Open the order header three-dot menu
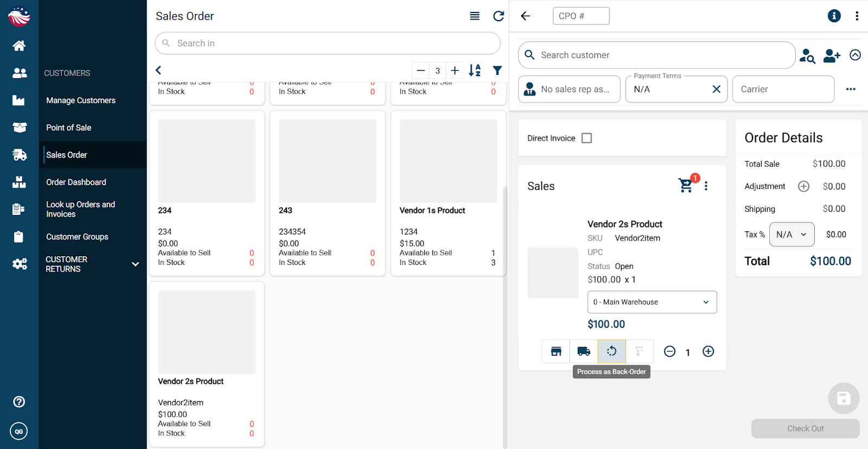Viewport: 868px width, 449px height. tap(857, 16)
